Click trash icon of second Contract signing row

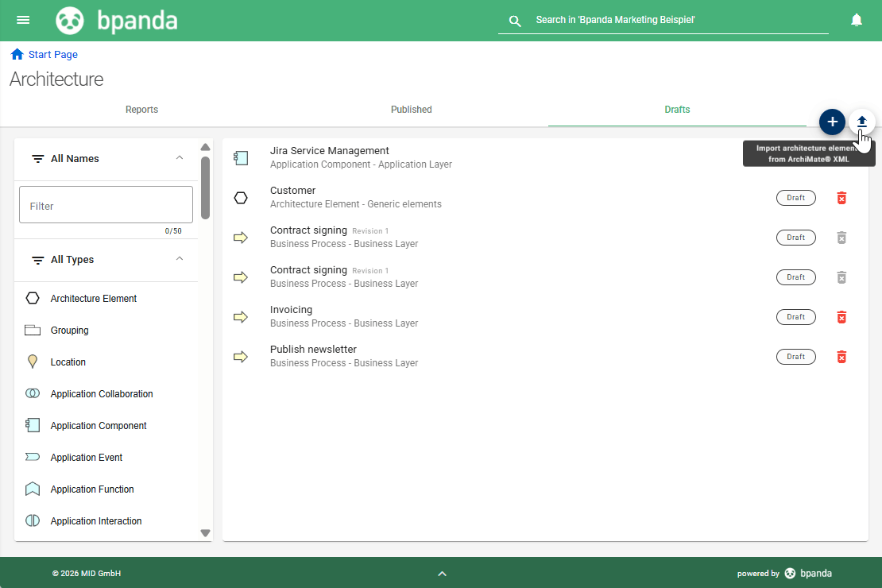(x=841, y=277)
